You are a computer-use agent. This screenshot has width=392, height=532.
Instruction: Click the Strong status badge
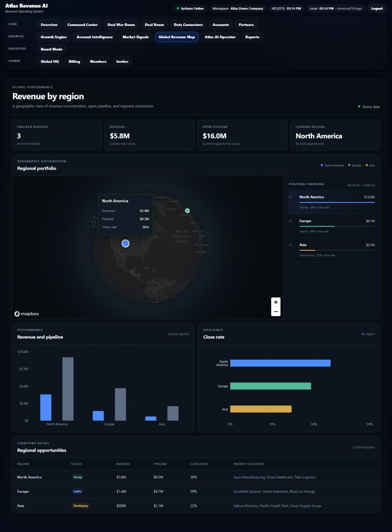(77, 477)
